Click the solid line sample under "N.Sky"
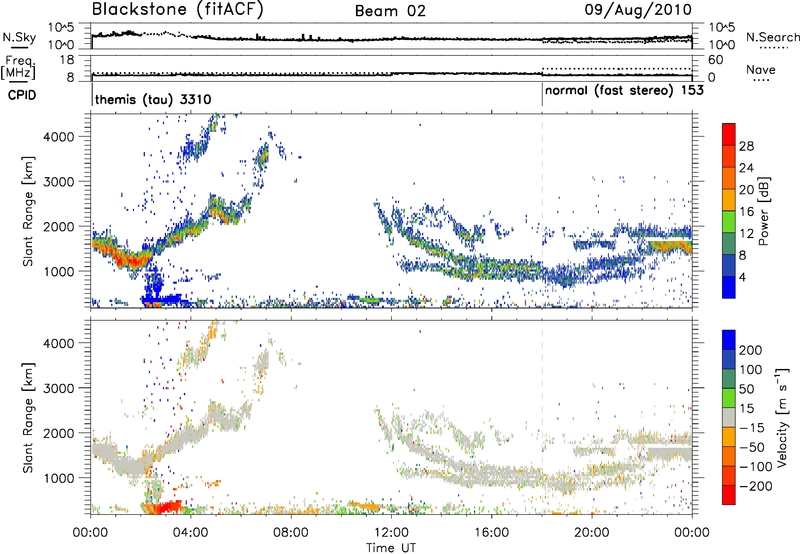The width and height of the screenshot is (800, 554). [x=19, y=47]
